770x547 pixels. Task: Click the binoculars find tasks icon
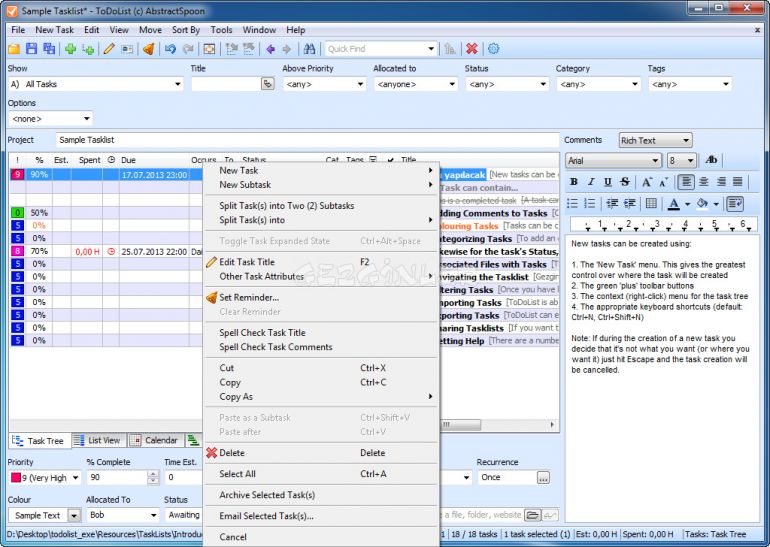309,49
